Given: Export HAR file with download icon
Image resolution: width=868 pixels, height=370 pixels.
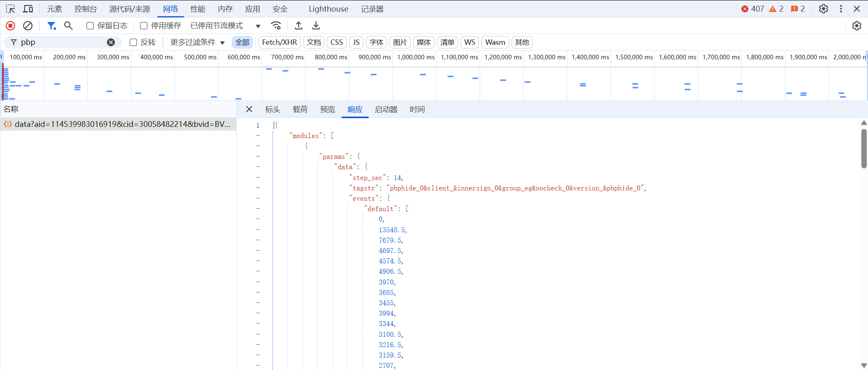Looking at the screenshot, I should click(x=316, y=26).
